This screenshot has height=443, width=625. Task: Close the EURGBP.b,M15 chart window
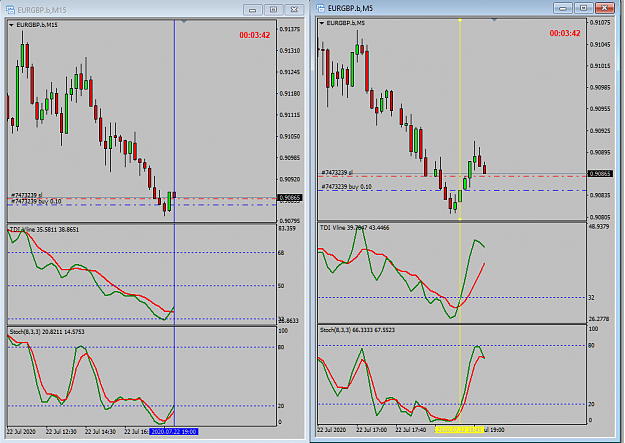(294, 10)
